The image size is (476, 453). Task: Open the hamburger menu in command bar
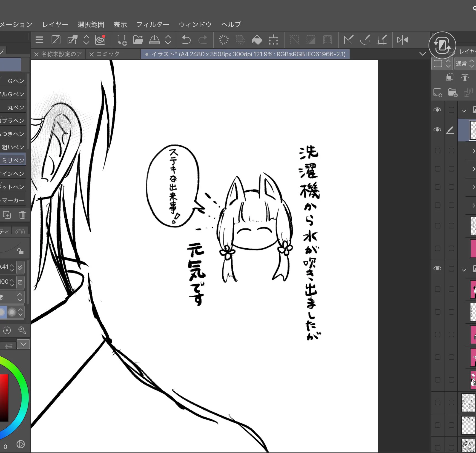tap(39, 40)
